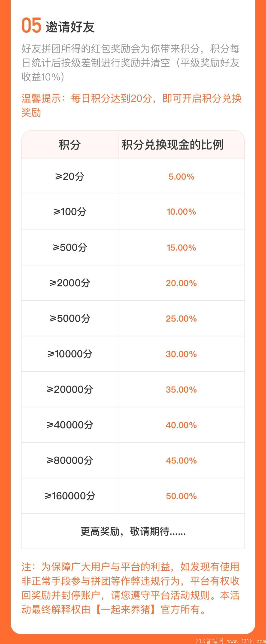Screen dimensions: 266x644
Task: Click the 更高奖励，敬请期待 footer row
Action: tap(133, 531)
